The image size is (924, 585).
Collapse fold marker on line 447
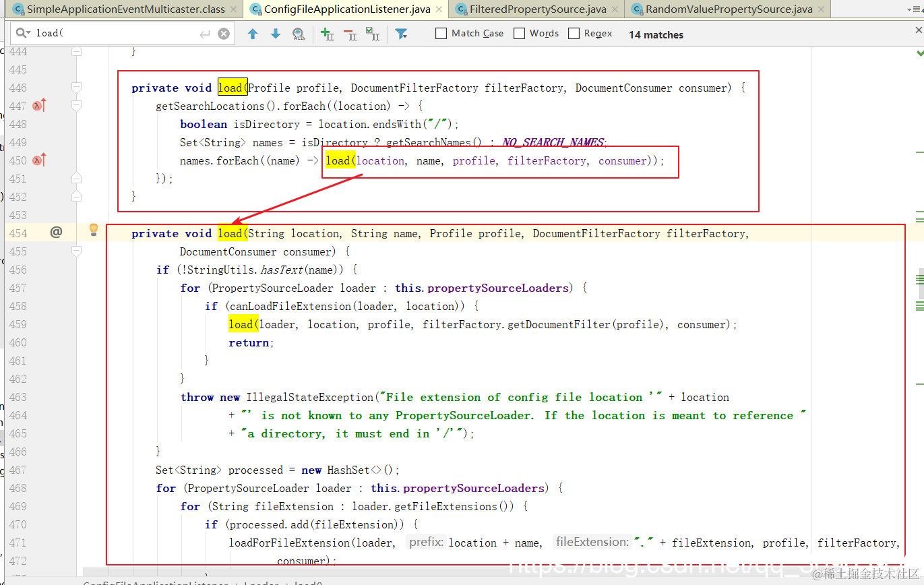[x=76, y=106]
